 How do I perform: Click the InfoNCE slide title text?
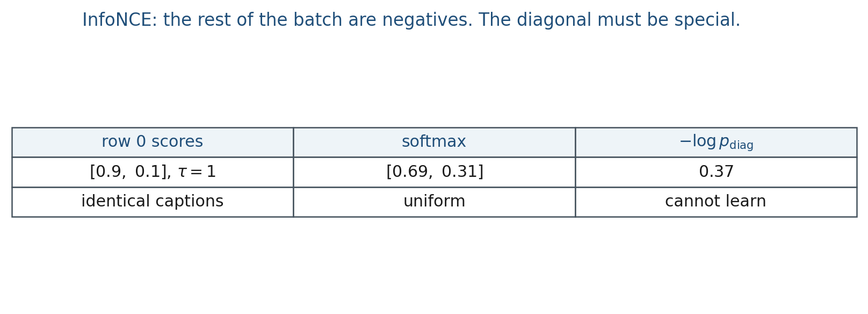(411, 20)
